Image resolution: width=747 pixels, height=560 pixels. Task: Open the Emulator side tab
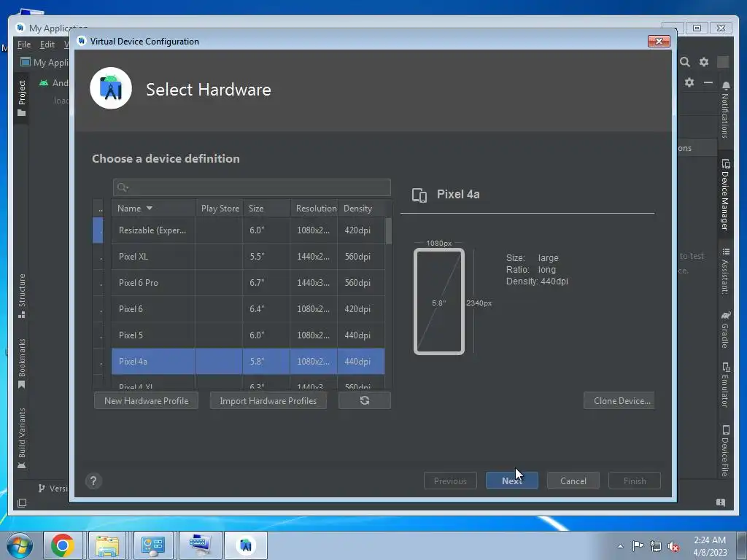pyautogui.click(x=724, y=385)
